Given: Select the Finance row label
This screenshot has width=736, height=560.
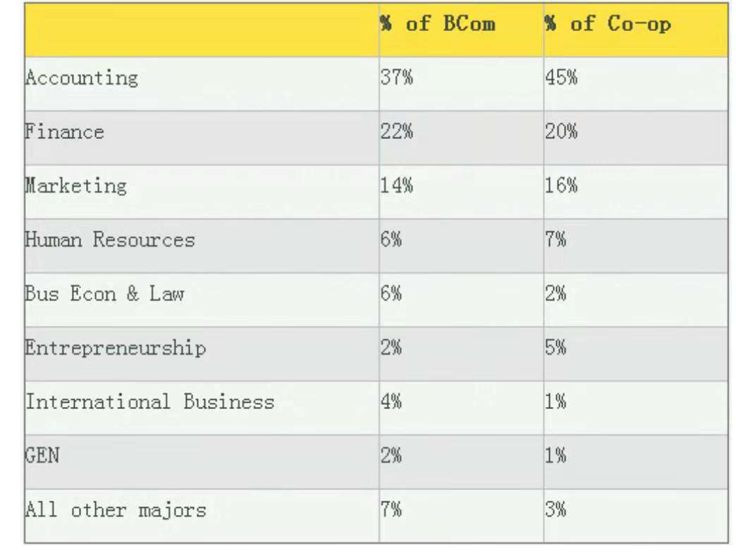Looking at the screenshot, I should tap(65, 132).
